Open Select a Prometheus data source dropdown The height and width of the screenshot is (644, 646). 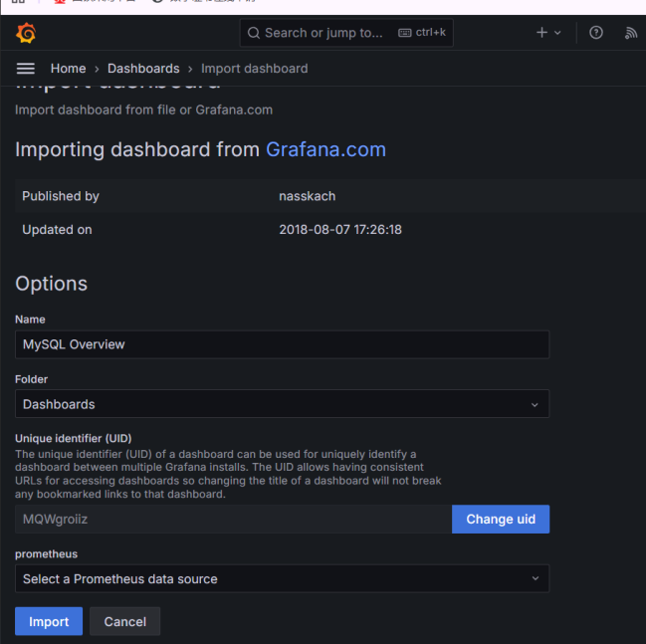pyautogui.click(x=283, y=579)
